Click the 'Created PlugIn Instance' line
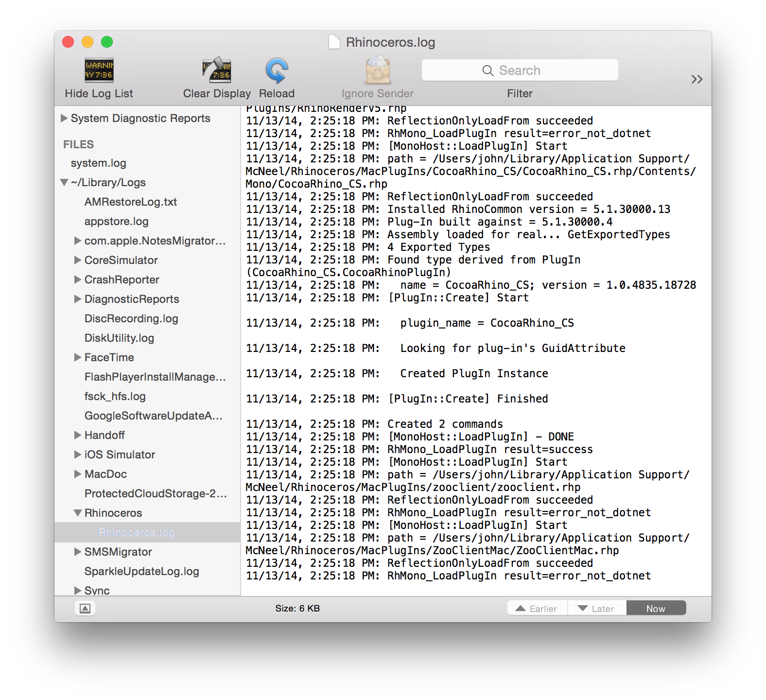Viewport: 766px width, 700px height. [x=397, y=373]
